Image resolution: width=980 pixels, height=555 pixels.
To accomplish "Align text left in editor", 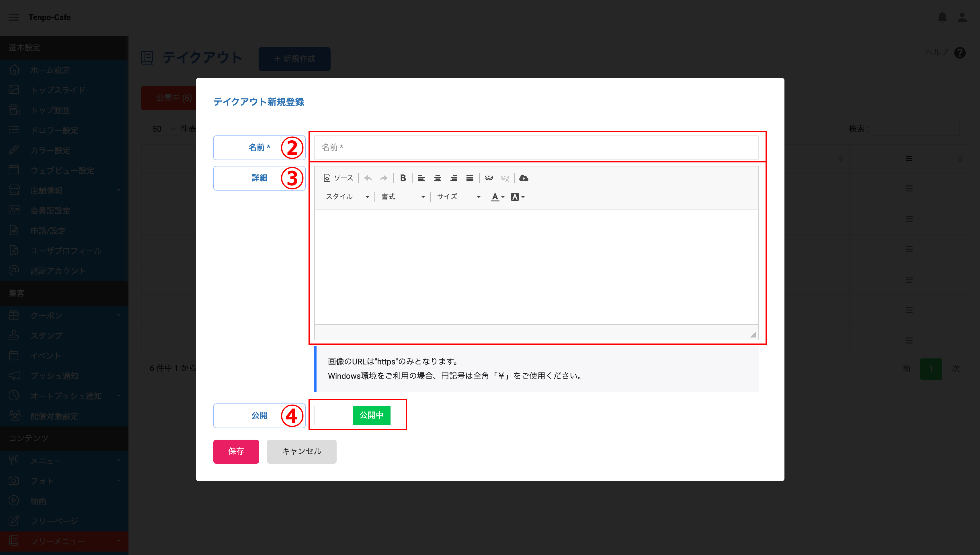I will [x=421, y=178].
